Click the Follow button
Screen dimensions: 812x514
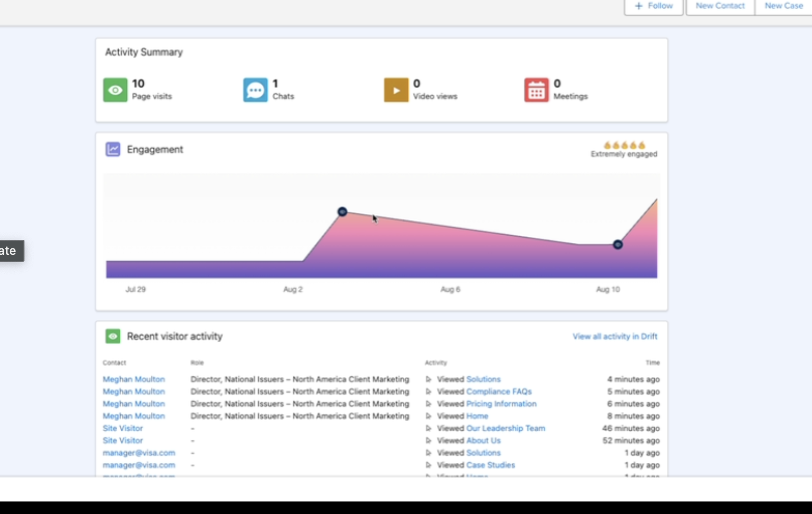pos(654,6)
